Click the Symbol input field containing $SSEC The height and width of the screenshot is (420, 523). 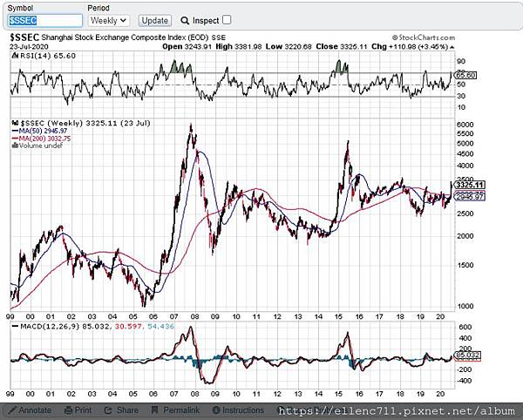click(x=45, y=21)
